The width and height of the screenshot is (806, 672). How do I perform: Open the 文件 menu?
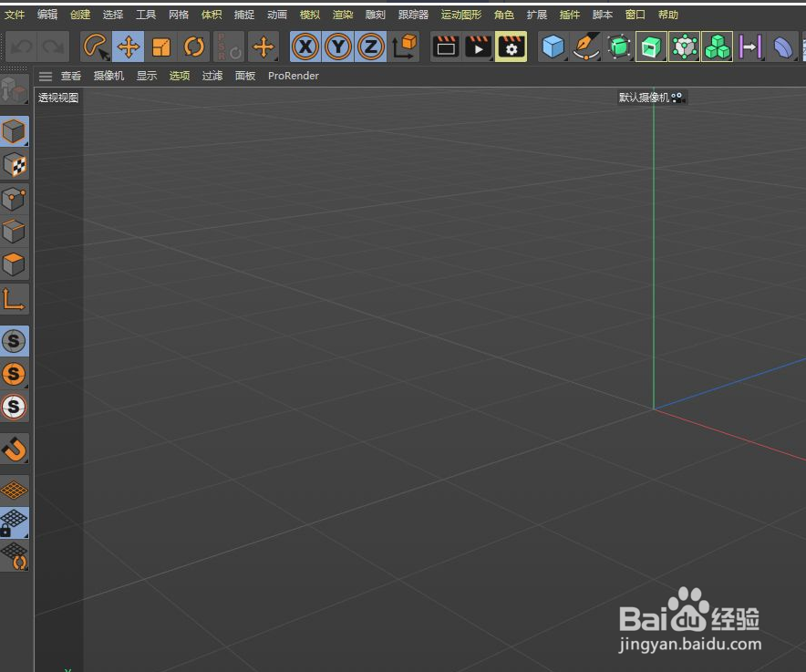[x=15, y=15]
